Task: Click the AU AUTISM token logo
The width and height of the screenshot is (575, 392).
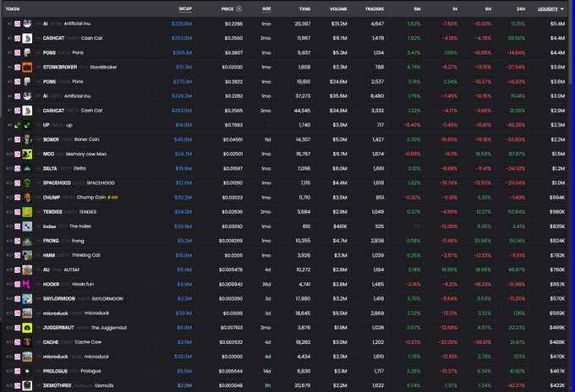Action: [27, 269]
